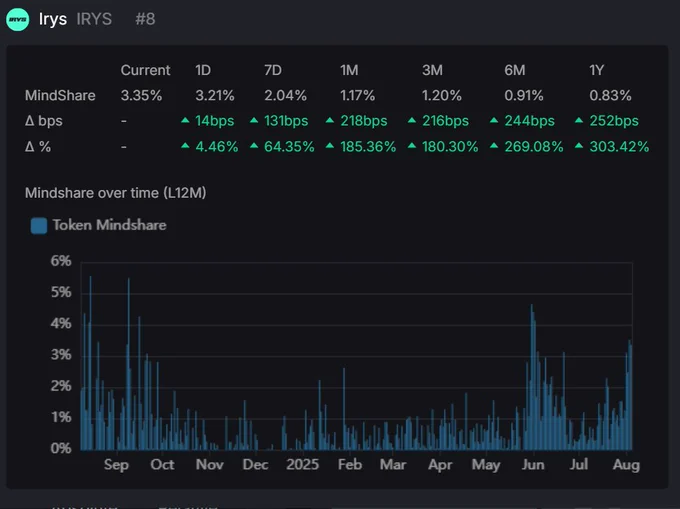Select the 3M column header
This screenshot has height=509, width=680.
coord(432,70)
